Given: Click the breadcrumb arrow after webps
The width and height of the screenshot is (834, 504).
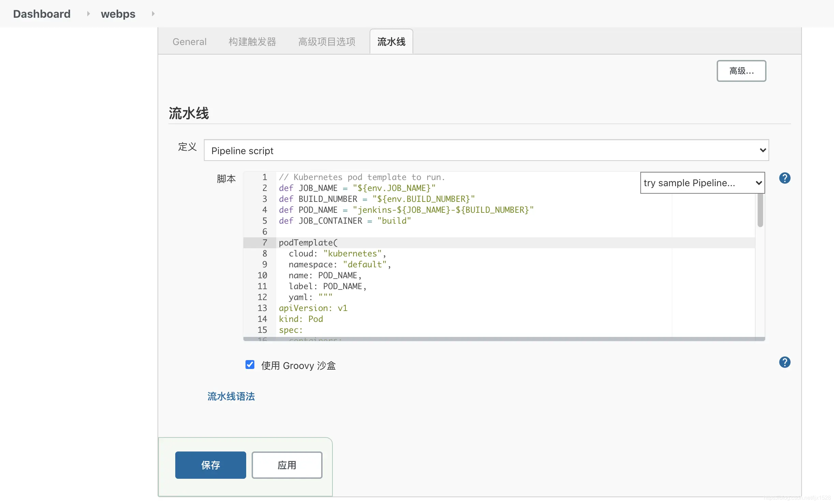Looking at the screenshot, I should point(153,14).
